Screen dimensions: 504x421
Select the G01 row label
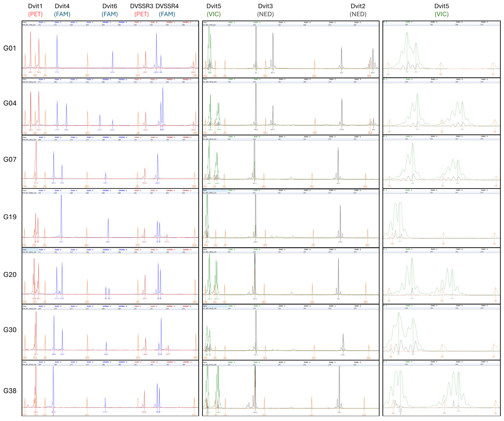click(10, 48)
